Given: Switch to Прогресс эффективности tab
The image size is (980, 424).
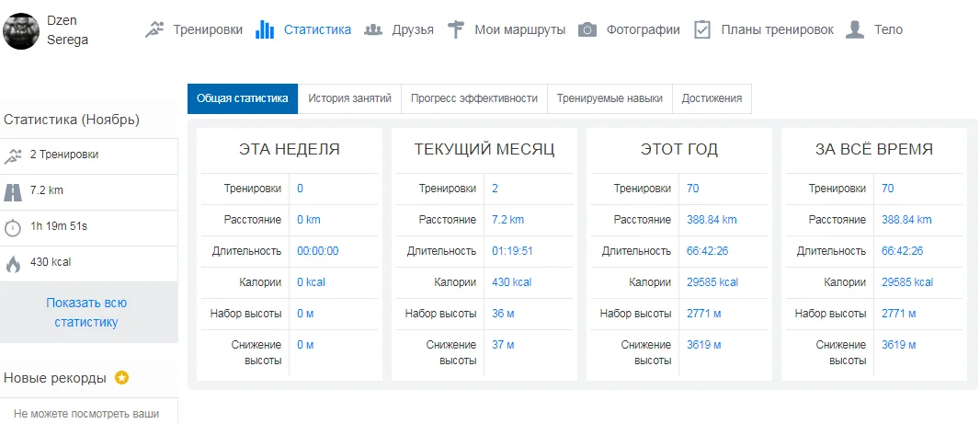Looking at the screenshot, I should tap(474, 98).
